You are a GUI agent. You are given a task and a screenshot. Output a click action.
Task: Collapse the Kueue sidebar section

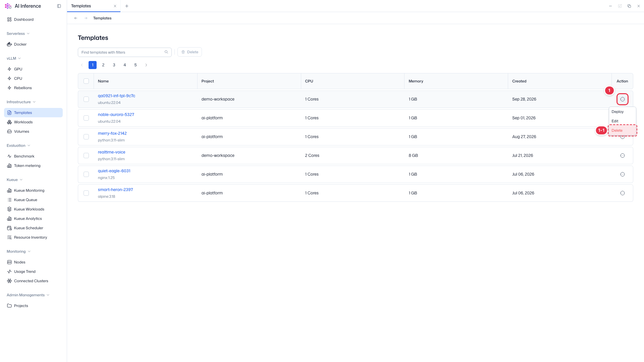[x=15, y=180]
